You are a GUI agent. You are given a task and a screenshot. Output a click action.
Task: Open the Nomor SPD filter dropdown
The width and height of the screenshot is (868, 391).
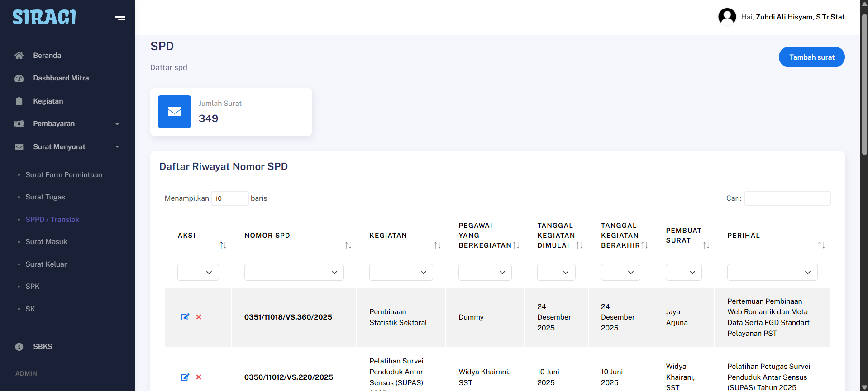tap(294, 273)
